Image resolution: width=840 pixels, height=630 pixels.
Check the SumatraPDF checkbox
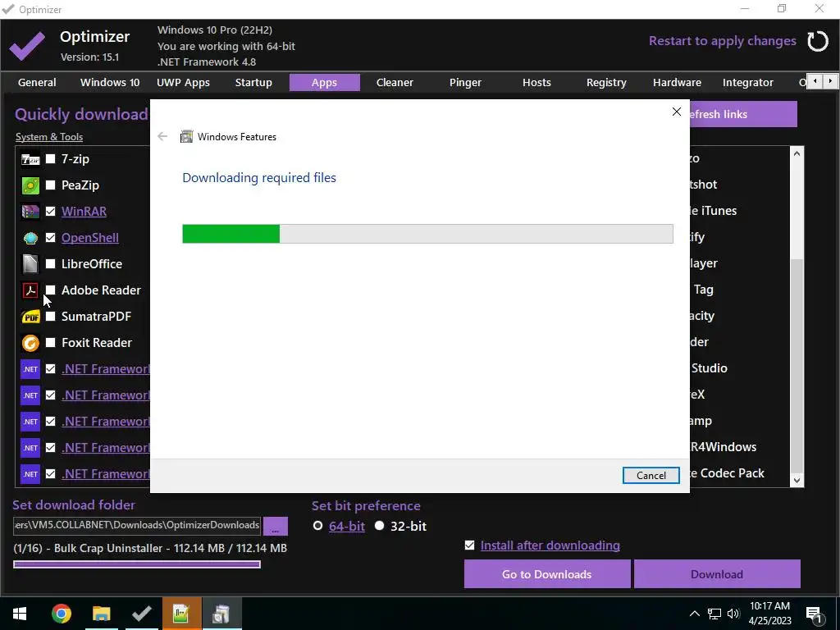coord(50,317)
